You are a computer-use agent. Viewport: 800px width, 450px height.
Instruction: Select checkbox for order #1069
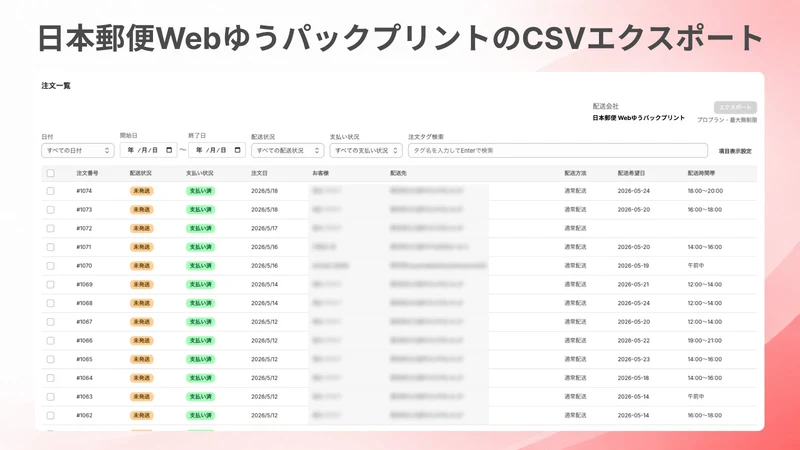click(x=51, y=284)
